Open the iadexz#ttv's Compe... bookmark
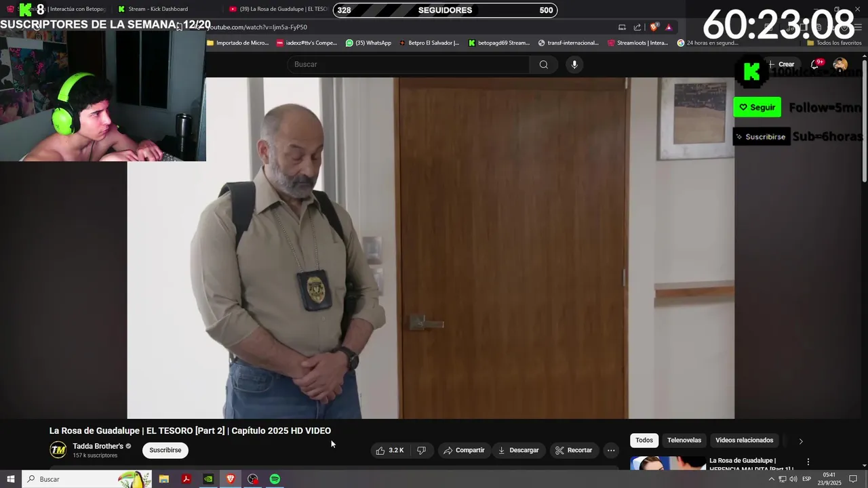 [307, 43]
